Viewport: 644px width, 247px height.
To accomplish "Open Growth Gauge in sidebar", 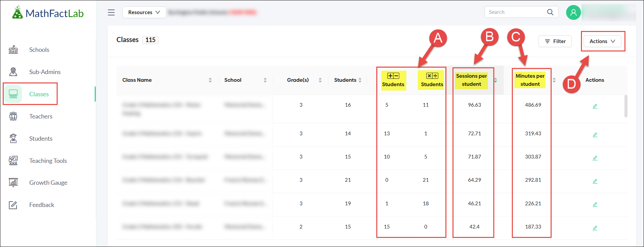I will click(x=48, y=182).
